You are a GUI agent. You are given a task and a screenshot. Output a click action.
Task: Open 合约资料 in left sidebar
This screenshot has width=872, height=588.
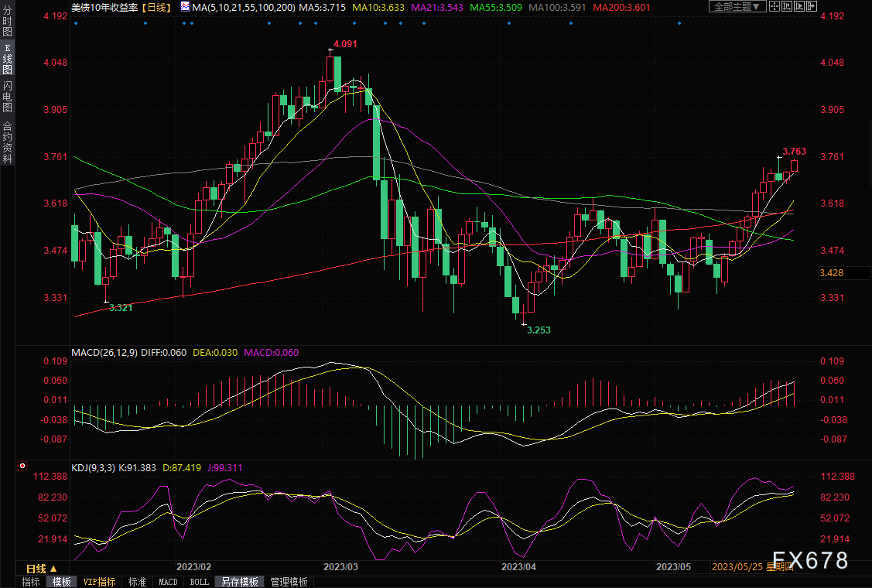click(7, 142)
